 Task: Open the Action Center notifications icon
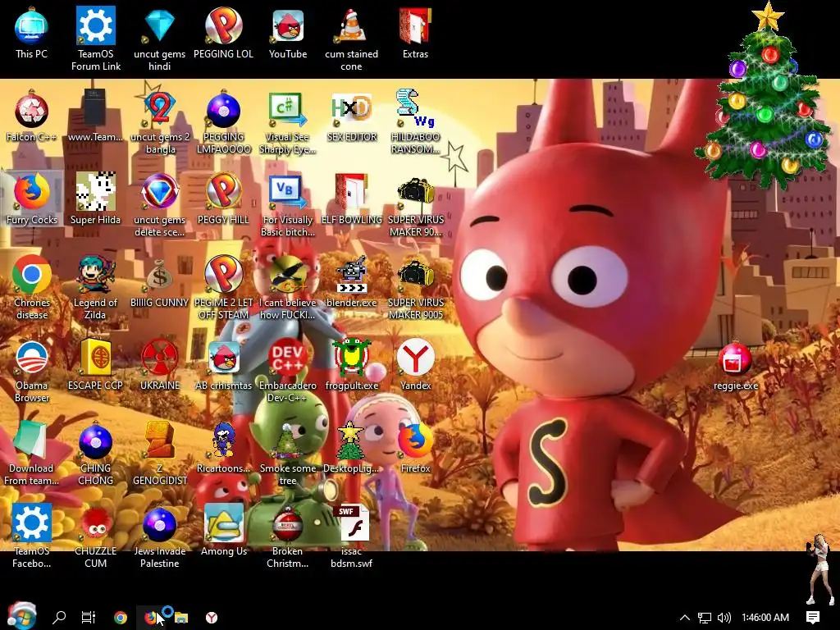point(813,618)
